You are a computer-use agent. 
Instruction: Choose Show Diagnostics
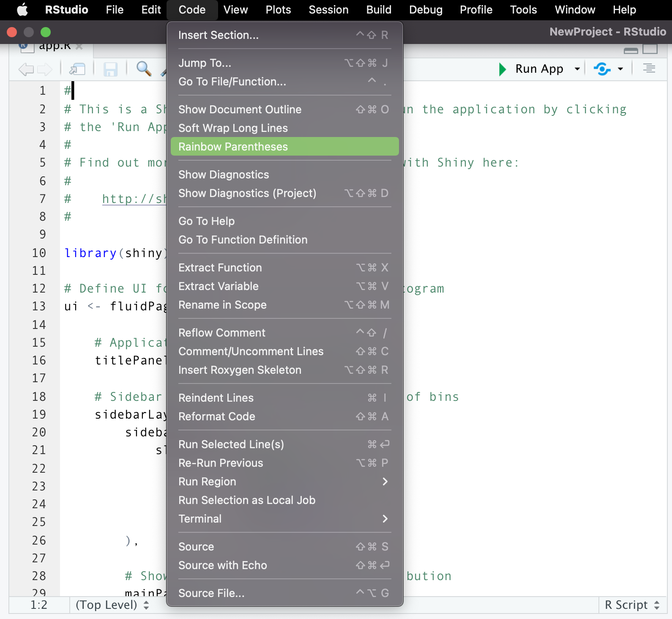point(285,175)
